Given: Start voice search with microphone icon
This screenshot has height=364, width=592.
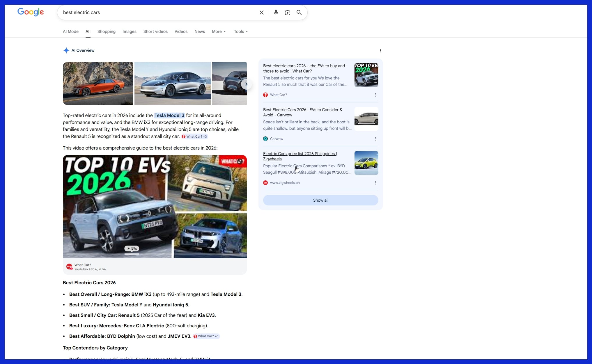Looking at the screenshot, I should (x=276, y=13).
